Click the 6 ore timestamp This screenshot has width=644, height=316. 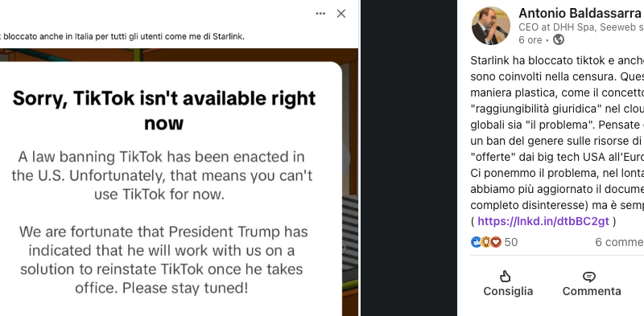click(530, 40)
